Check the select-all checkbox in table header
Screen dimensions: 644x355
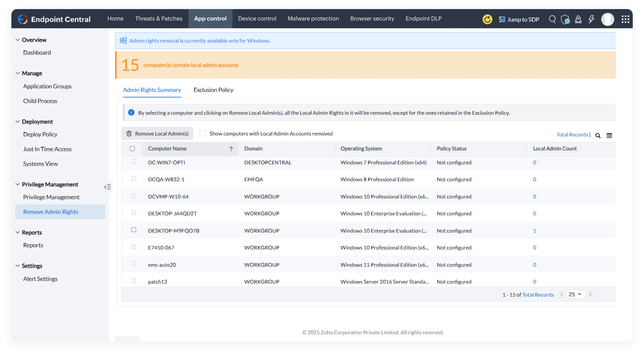(x=133, y=148)
